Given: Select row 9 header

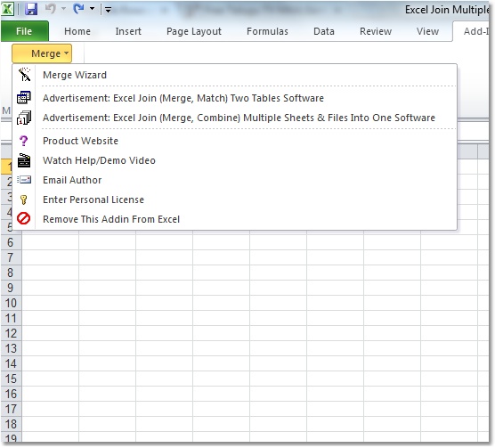Looking at the screenshot, I should coord(11,288).
